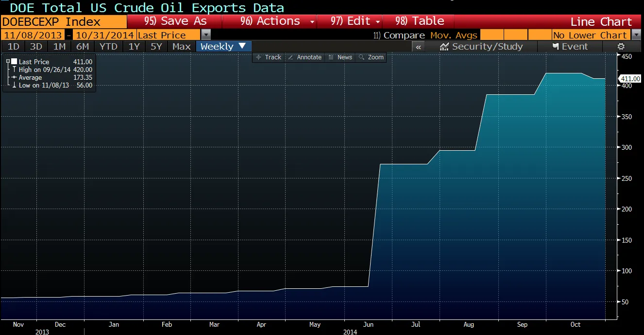This screenshot has width=644, height=335.
Task: Click the 200 y-axis label
Action: (x=627, y=209)
